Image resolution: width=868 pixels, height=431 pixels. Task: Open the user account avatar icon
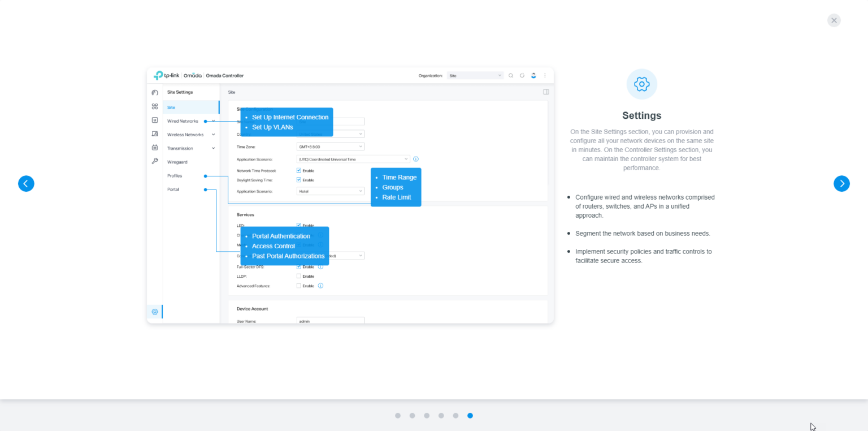[533, 75]
